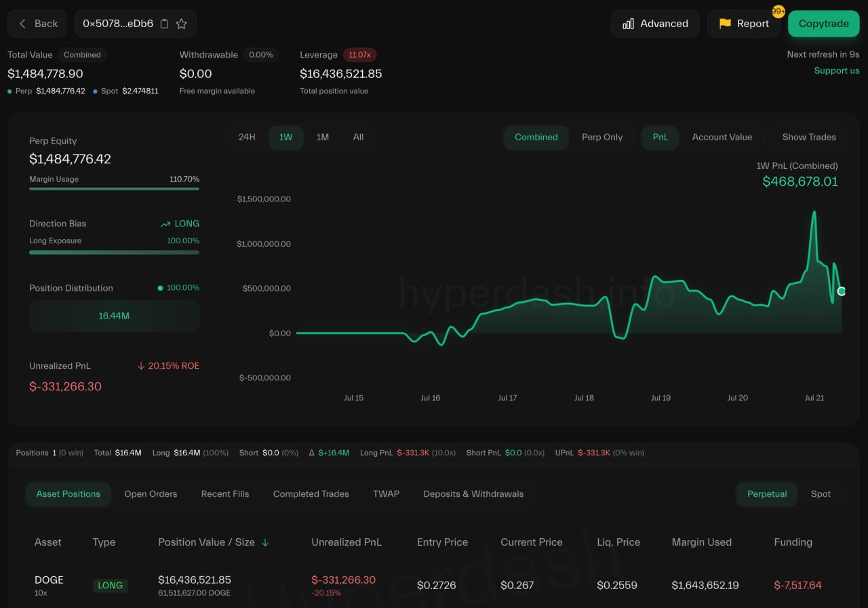868x608 pixels.
Task: Open the Completed Trades tab
Action: (x=311, y=494)
